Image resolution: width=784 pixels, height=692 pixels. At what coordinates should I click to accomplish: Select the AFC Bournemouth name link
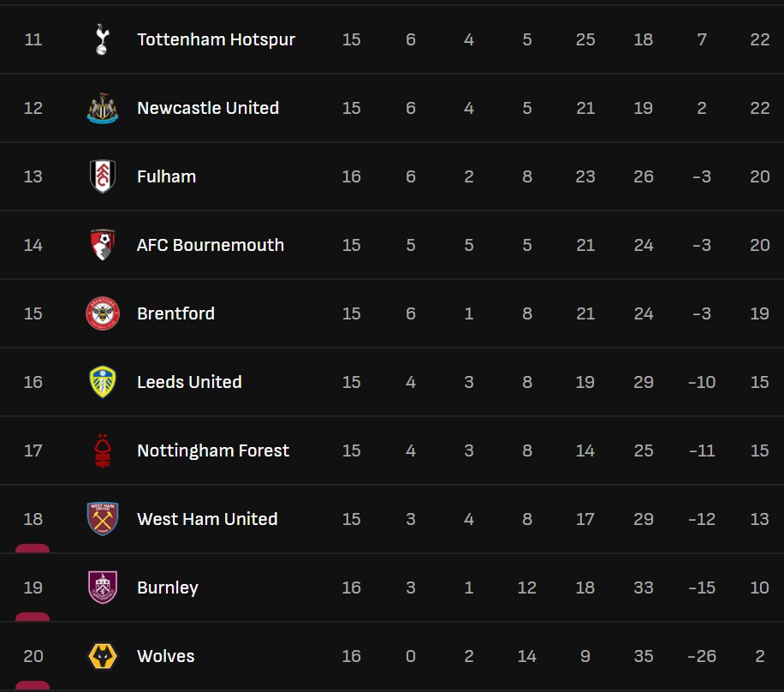[211, 245]
